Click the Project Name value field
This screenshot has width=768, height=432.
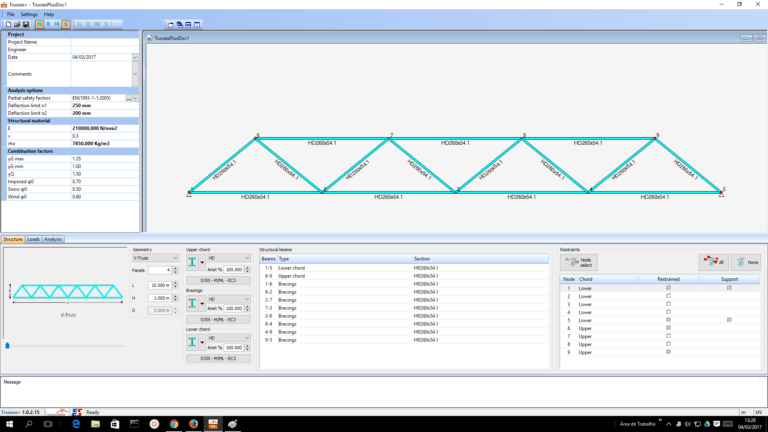[105, 42]
